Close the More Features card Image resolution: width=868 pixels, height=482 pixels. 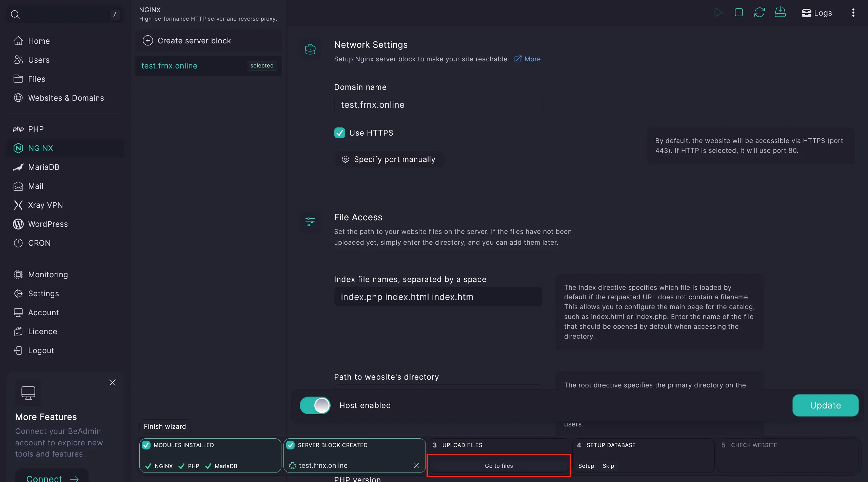113,382
